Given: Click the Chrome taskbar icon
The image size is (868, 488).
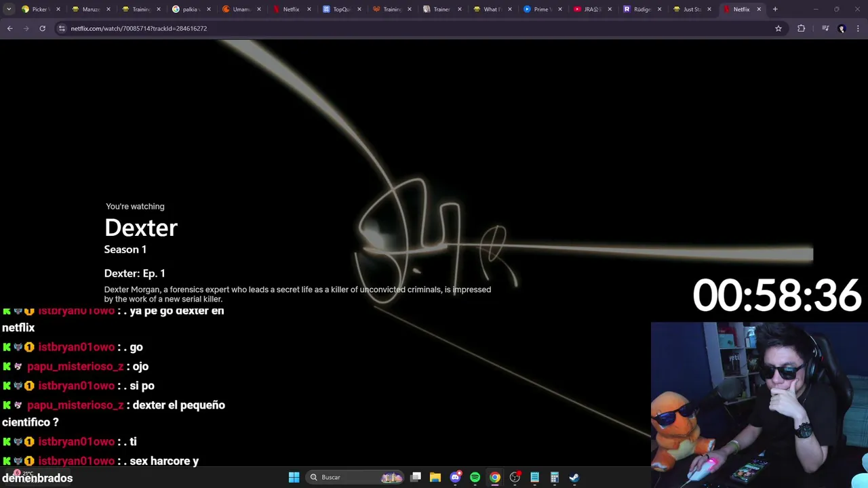Looking at the screenshot, I should coord(495,477).
